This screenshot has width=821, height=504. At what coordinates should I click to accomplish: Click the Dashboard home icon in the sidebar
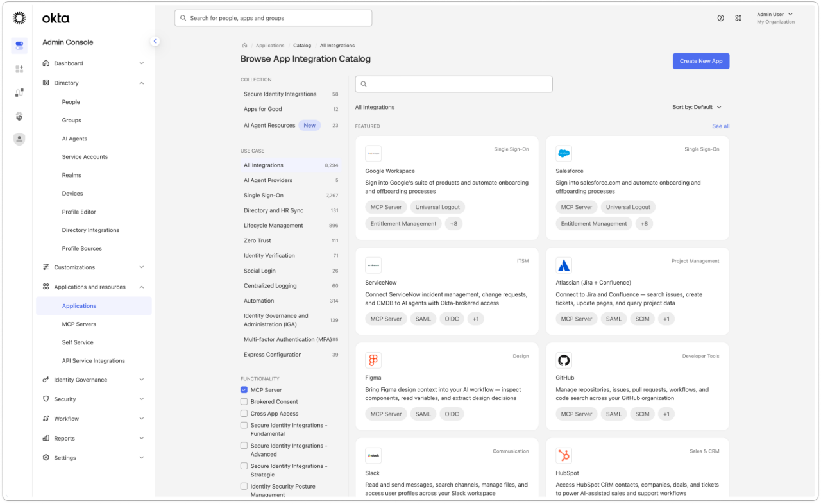click(x=46, y=63)
